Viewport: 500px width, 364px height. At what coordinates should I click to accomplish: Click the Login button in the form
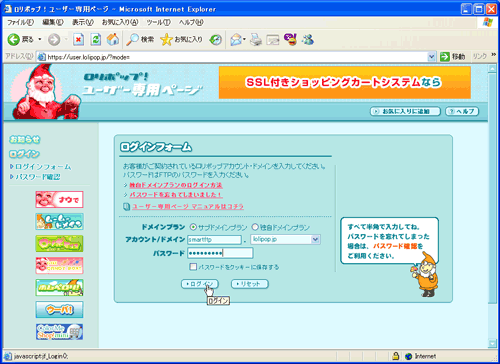[x=199, y=284]
